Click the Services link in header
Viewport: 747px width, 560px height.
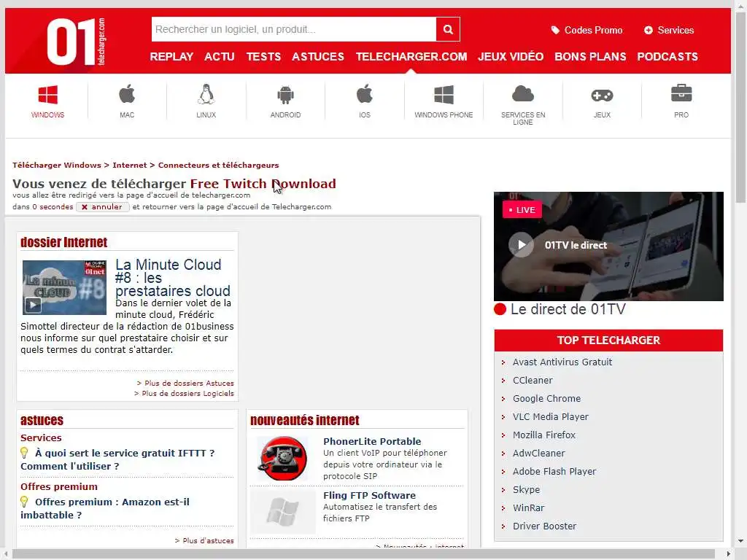(x=676, y=30)
